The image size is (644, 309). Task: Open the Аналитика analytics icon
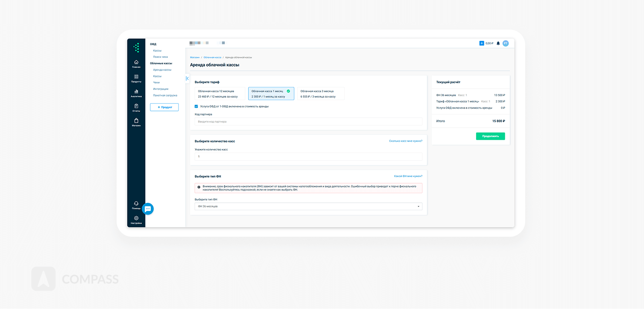(x=136, y=91)
